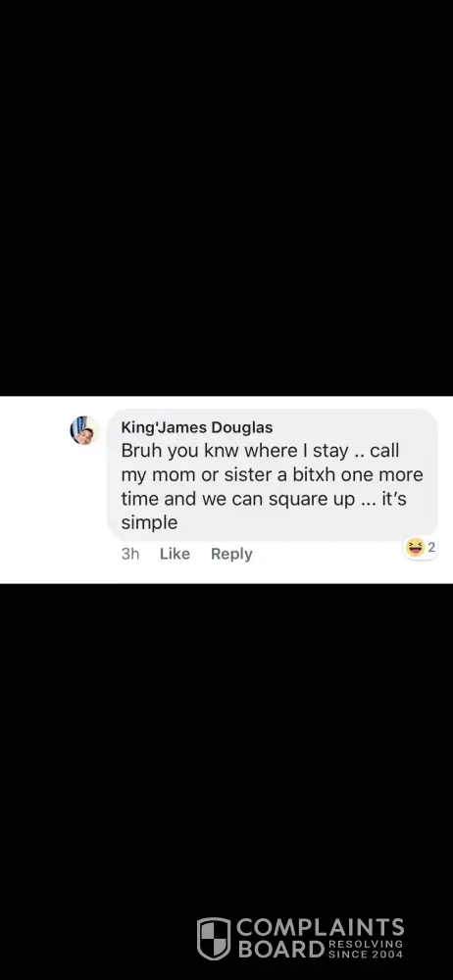Viewport: 453px width, 980px height.
Task: Click the black area between comment and watermark
Action: [x=226, y=744]
